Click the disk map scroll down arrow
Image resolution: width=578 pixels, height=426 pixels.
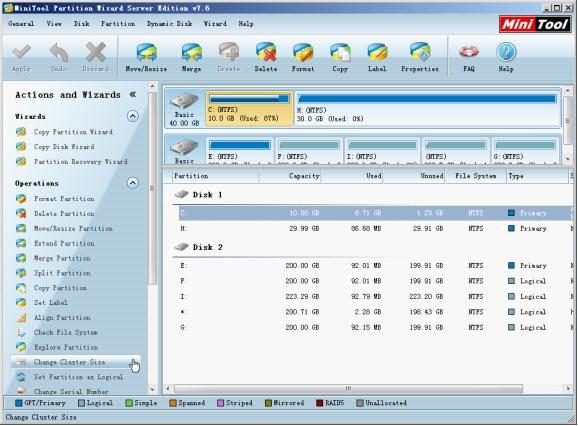click(568, 159)
